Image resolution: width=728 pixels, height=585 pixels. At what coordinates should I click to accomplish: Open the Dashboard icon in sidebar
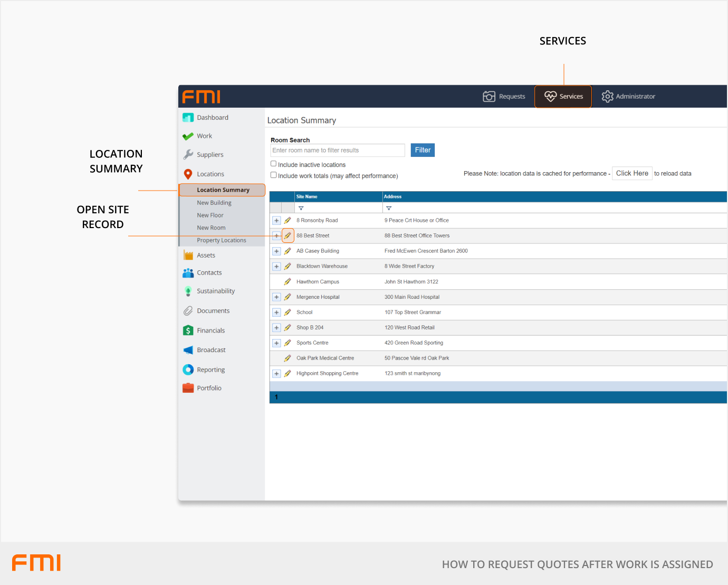pyautogui.click(x=188, y=118)
